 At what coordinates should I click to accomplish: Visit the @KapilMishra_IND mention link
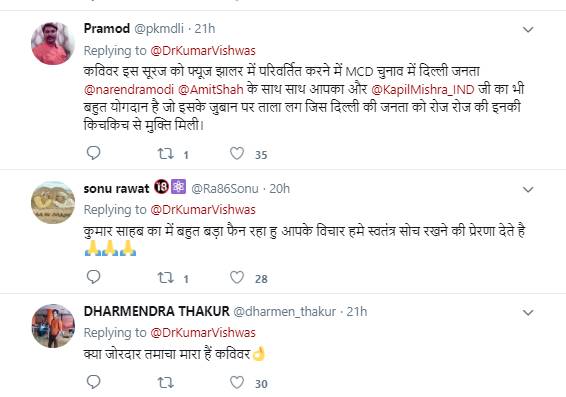click(x=422, y=90)
